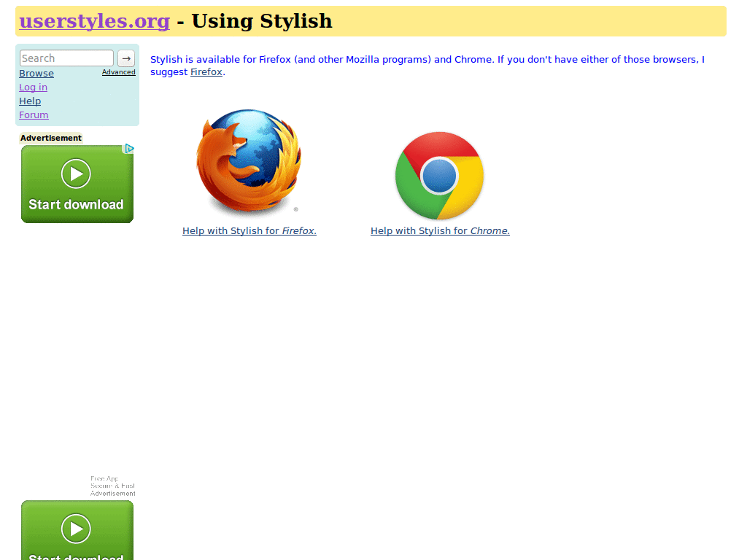Click the Chrome logo image
Viewport: 747px width, 560px height.
(x=440, y=176)
